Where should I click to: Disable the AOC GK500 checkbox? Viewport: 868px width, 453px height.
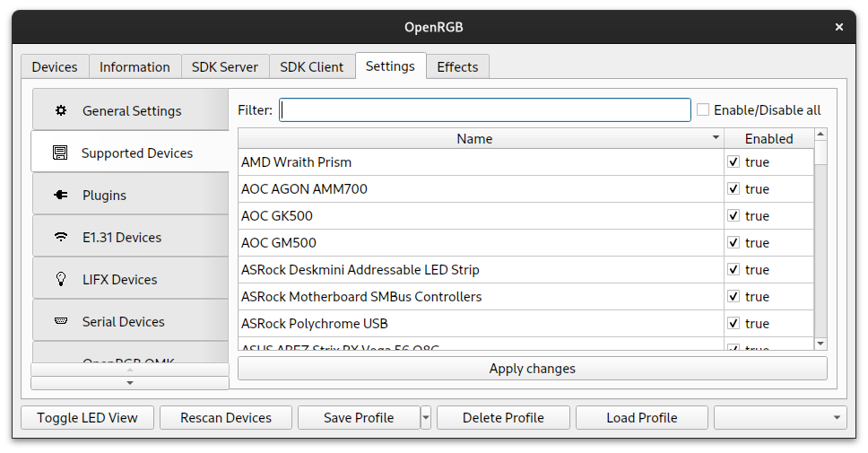pyautogui.click(x=733, y=215)
